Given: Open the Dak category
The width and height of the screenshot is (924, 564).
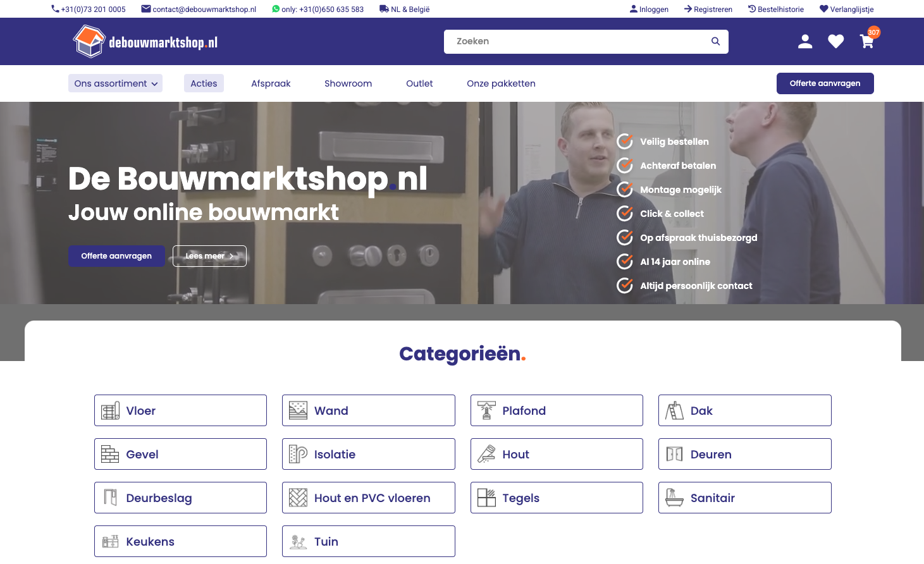Looking at the screenshot, I should [x=745, y=410].
